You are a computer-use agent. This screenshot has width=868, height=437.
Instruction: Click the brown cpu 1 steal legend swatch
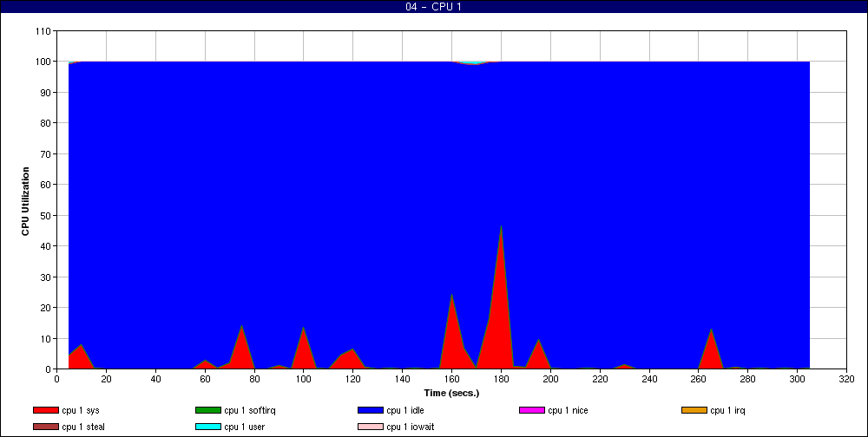point(45,427)
